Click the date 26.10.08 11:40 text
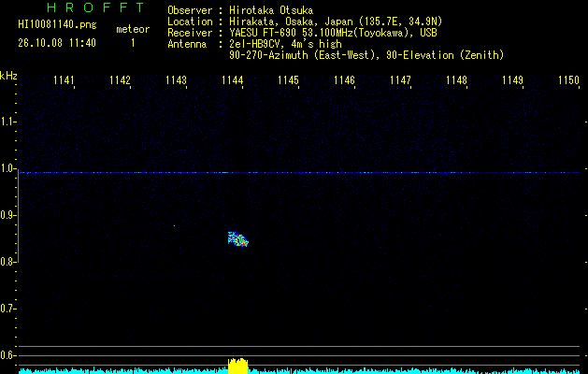Screen dimensions: 588x374 (57, 43)
